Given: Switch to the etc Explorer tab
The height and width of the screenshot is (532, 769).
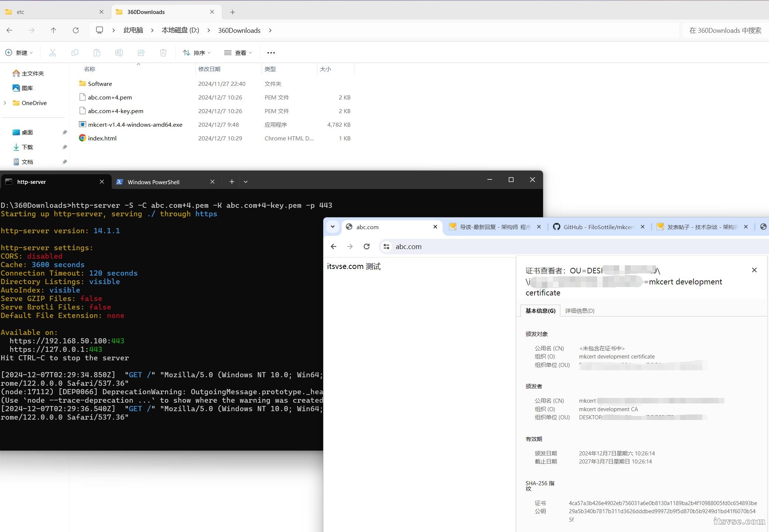Looking at the screenshot, I should click(x=55, y=12).
